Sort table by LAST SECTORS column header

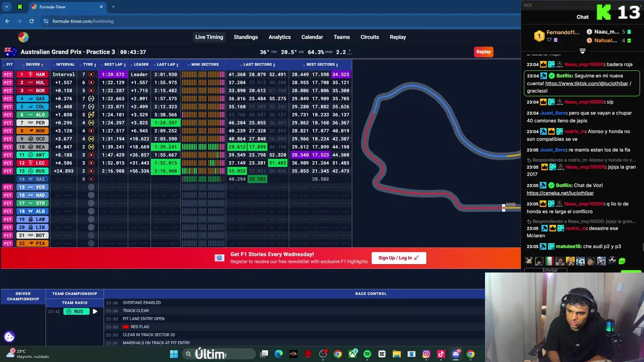259,64
